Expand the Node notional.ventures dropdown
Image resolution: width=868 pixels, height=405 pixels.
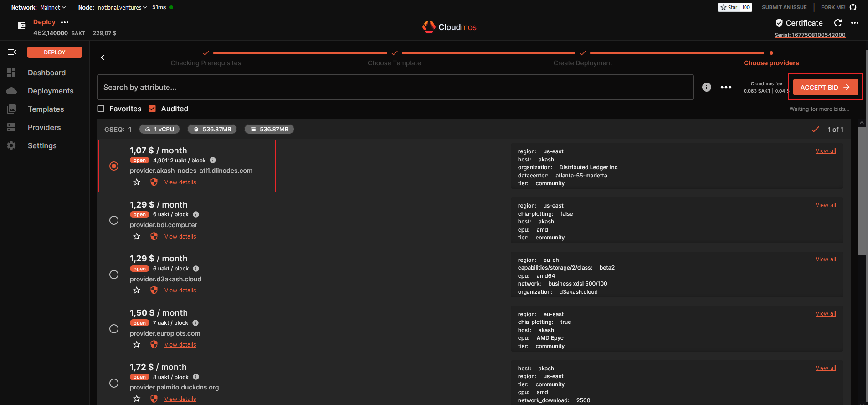click(122, 7)
